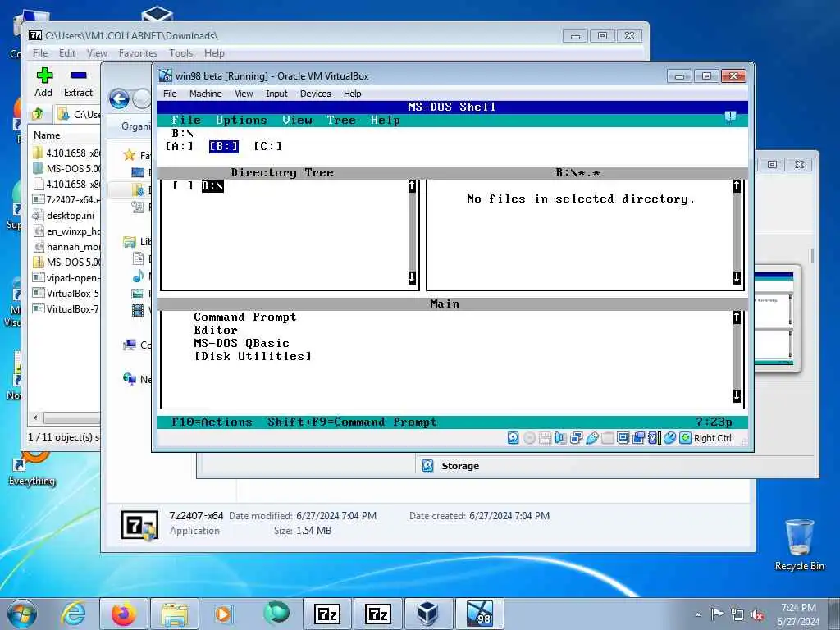840x630 pixels.
Task: Click the VM preview thumbnail in VirtualBox Manager
Action: pos(773,319)
